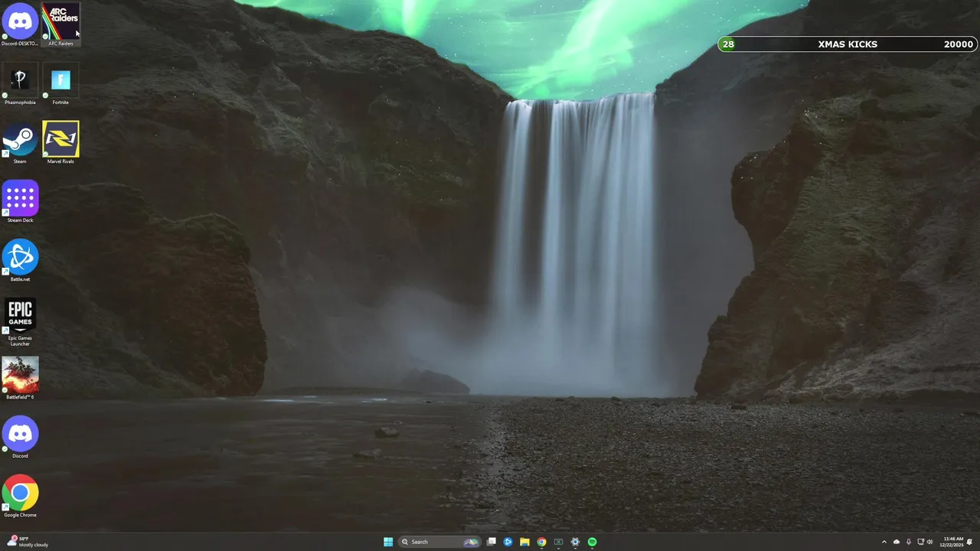The width and height of the screenshot is (980, 551).
Task: Click the microphone tray icon
Action: click(x=909, y=542)
